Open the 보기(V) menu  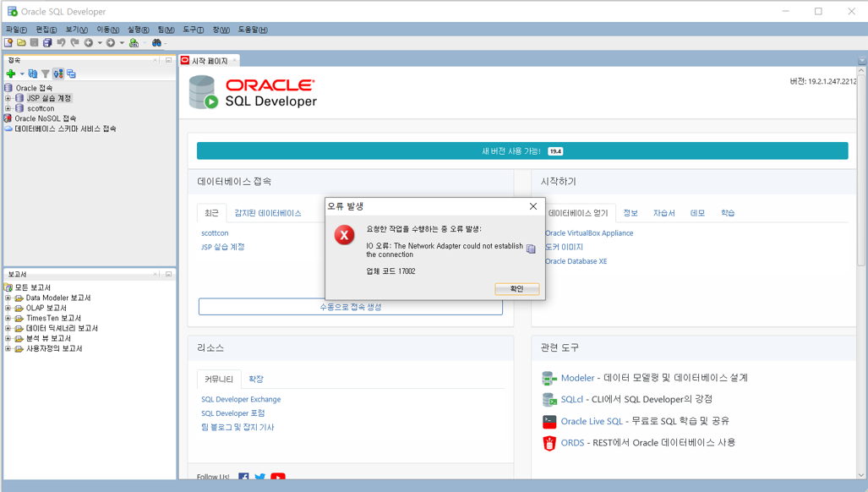(x=76, y=30)
